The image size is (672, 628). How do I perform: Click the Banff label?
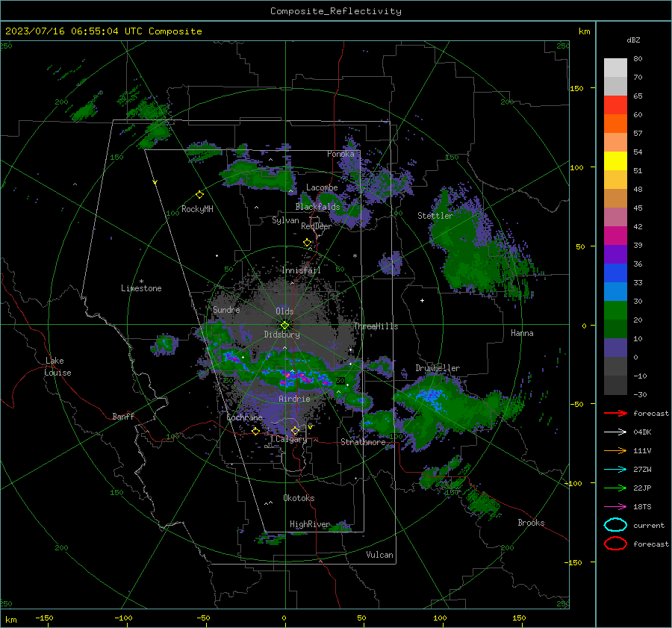coord(123,417)
